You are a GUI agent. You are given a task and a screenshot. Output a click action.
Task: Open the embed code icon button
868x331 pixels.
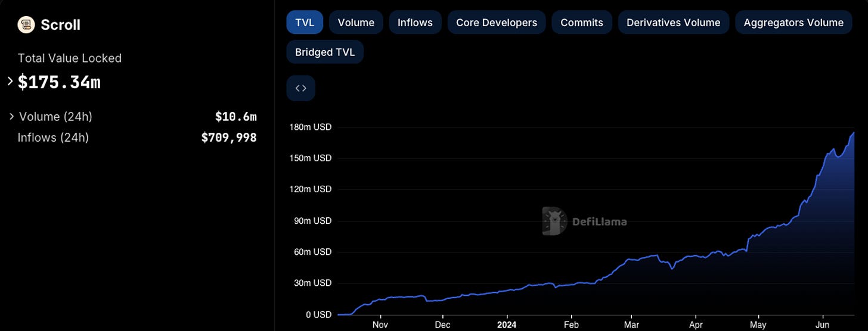[301, 88]
